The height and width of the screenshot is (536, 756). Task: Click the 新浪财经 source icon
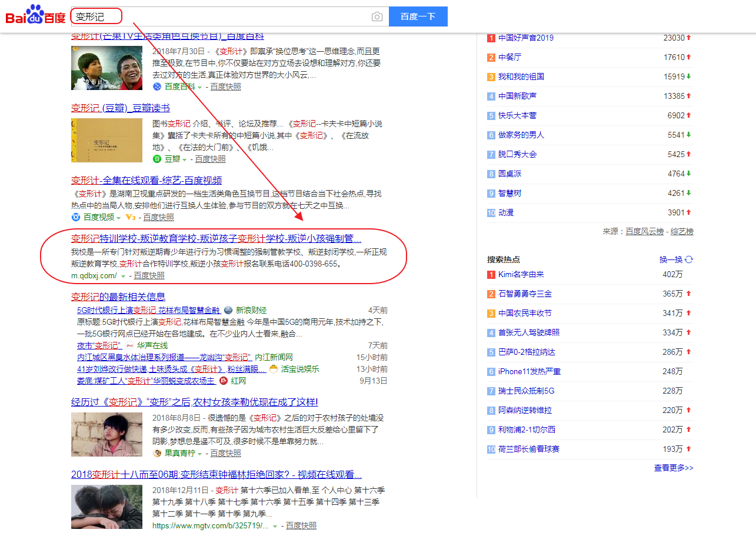pyautogui.click(x=228, y=310)
